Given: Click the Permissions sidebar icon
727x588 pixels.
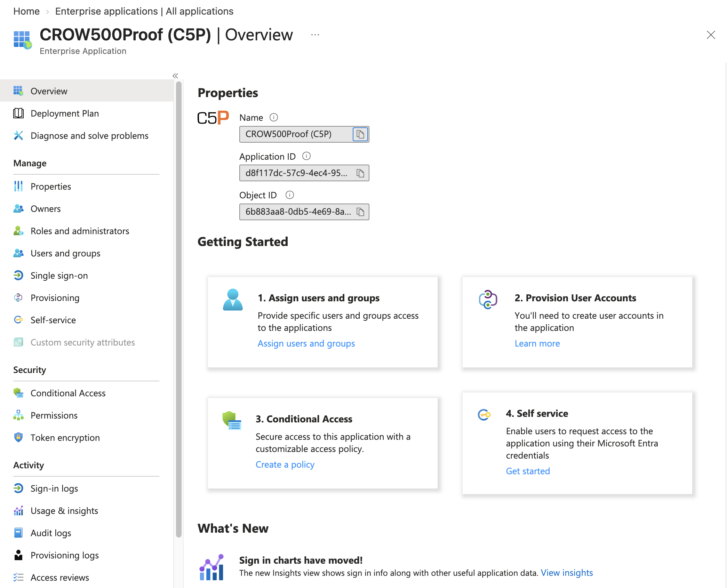Looking at the screenshot, I should point(18,415).
